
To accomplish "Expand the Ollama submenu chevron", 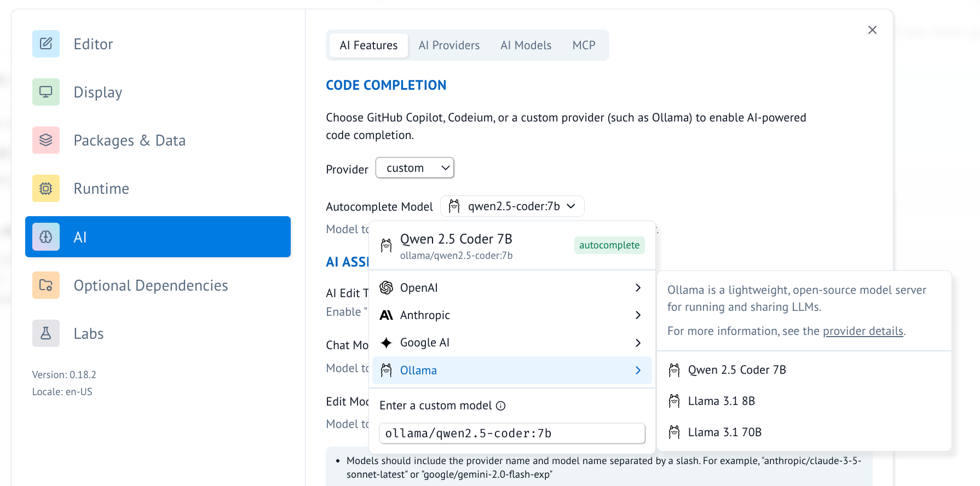I will [637, 371].
